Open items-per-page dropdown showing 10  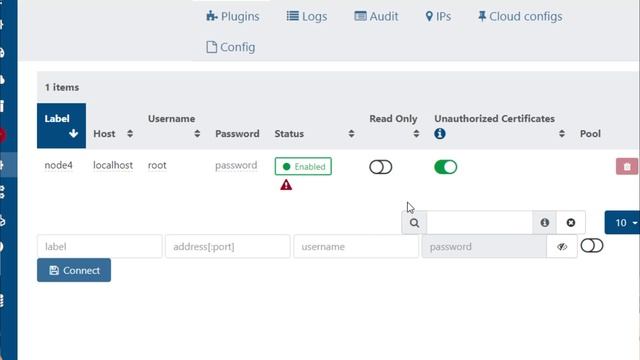[622, 222]
